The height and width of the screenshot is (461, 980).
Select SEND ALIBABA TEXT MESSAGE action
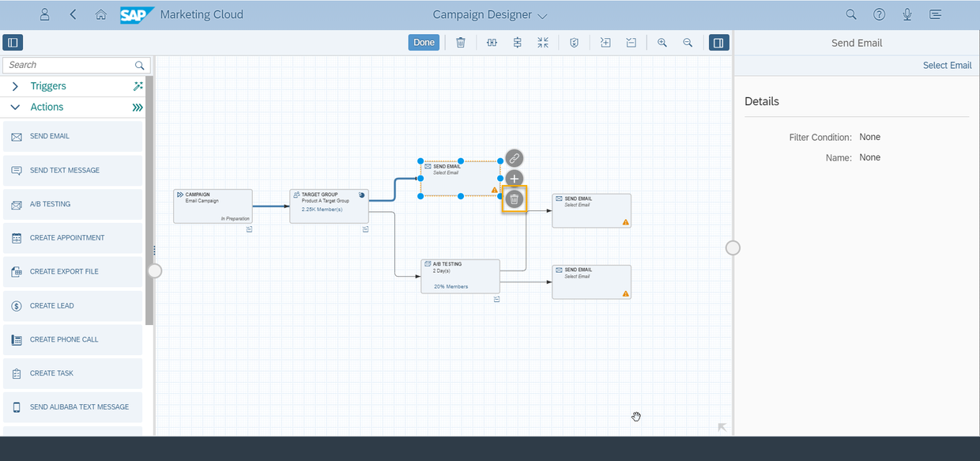click(73, 406)
